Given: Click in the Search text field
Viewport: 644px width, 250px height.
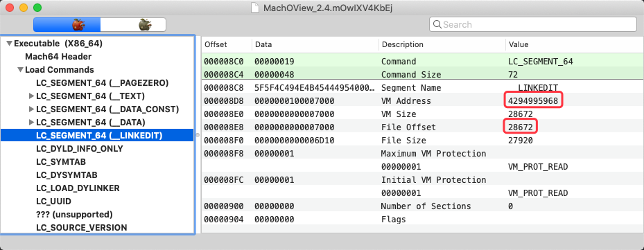Looking at the screenshot, I should pos(533,25).
